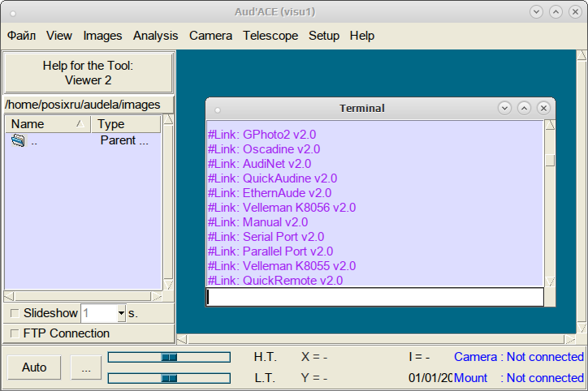
Task: Click the '#Link: Manual v2.0' line
Action: click(x=258, y=222)
